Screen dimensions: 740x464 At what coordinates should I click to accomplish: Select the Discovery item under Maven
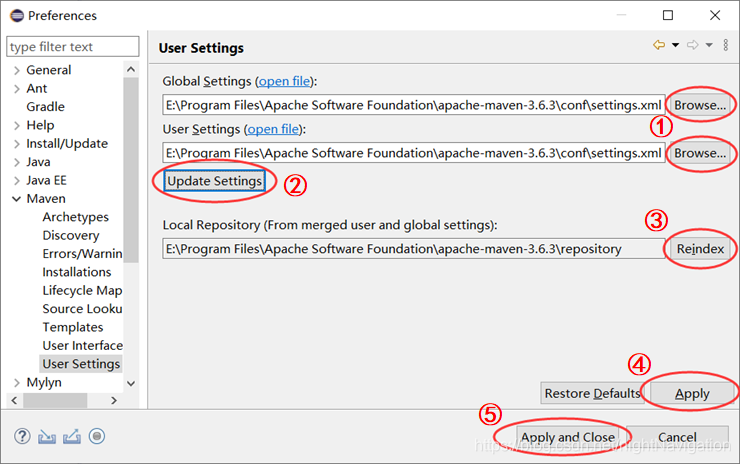(x=71, y=236)
